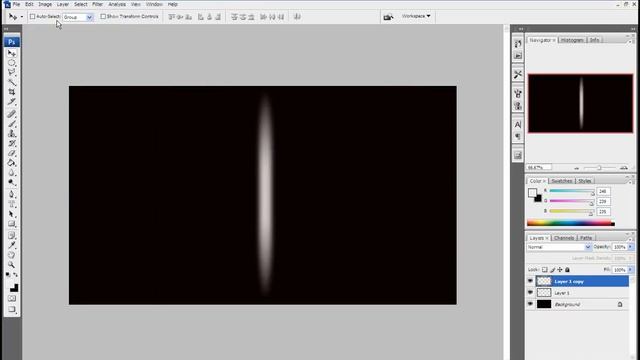640x360 pixels.
Task: Select the Path Selection tool
Action: 11,214
